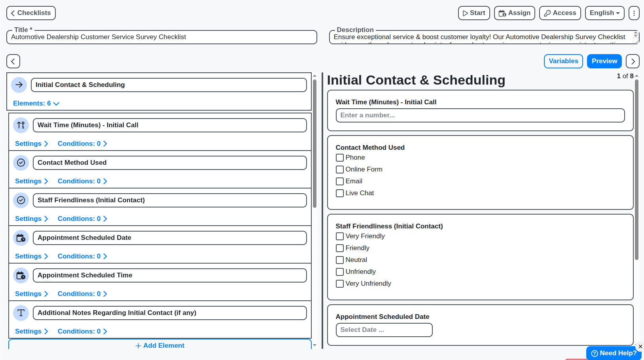Click the text icon beside Additional Notes element
Screen dimensions: 644x360
click(21, 313)
